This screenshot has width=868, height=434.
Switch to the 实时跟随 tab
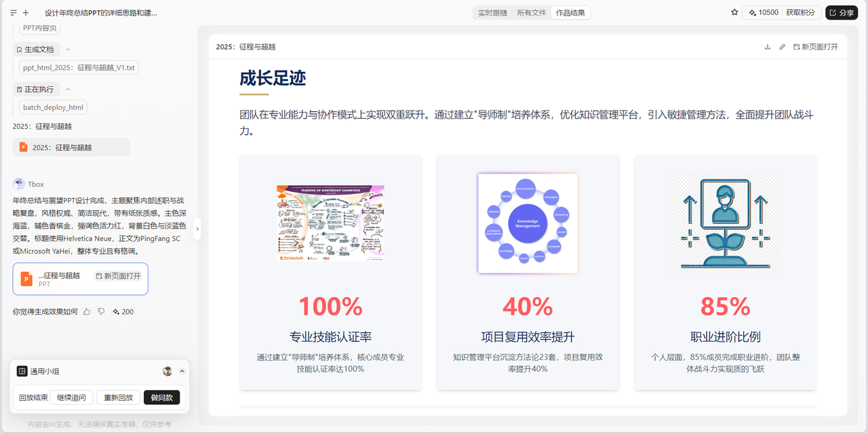(x=492, y=13)
